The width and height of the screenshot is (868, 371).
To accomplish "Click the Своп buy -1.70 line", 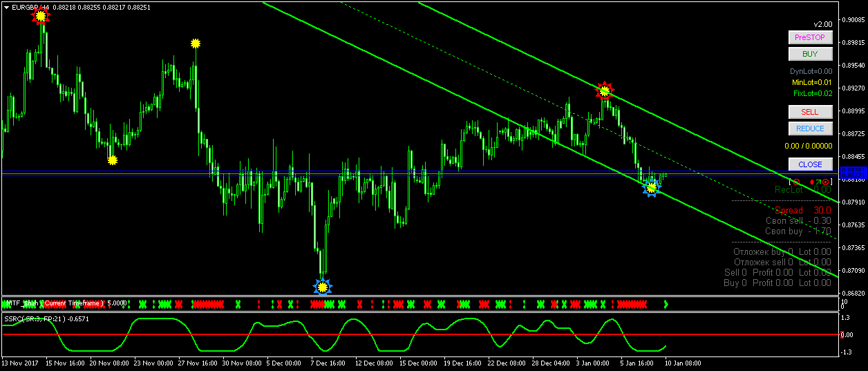I will point(798,231).
